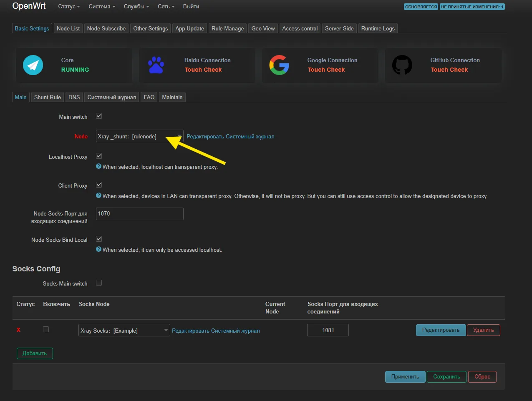Click Выйти in the top menu
532x401 pixels.
click(x=191, y=7)
